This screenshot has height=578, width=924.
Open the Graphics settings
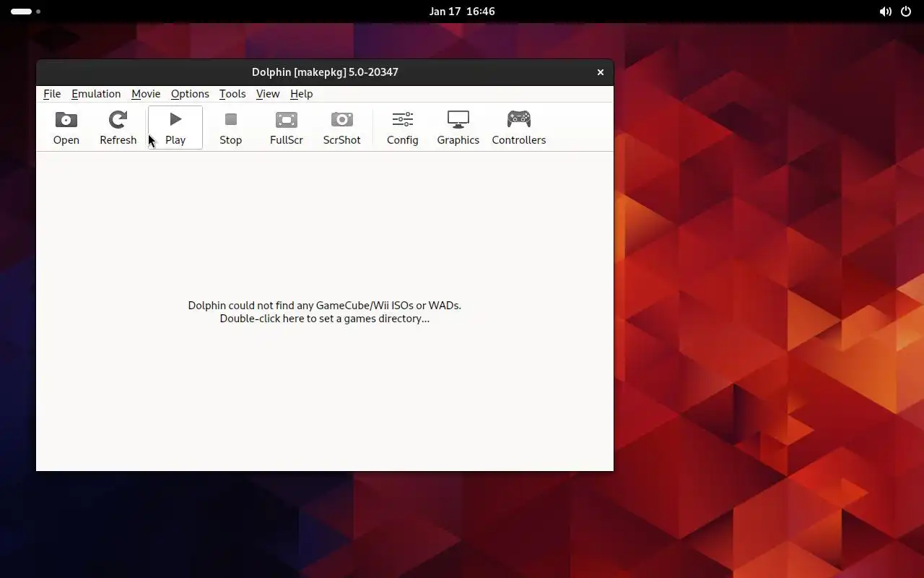pos(458,128)
